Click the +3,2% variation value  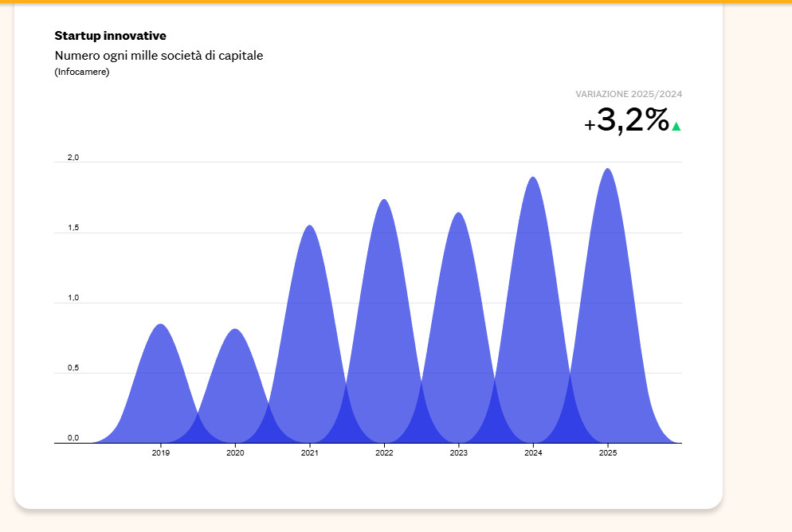(626, 121)
